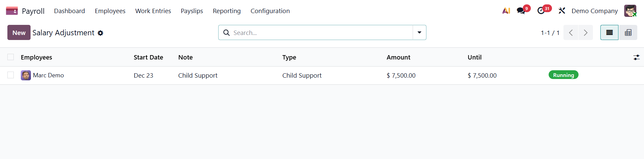644x159 pixels.
Task: Open the Reporting menu
Action: pos(227,11)
